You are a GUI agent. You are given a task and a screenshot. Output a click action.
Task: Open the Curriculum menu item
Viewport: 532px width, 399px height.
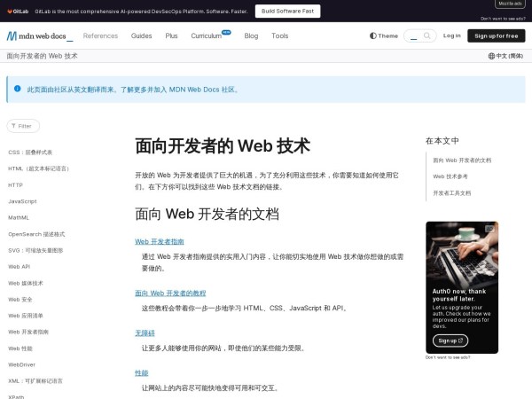(206, 35)
